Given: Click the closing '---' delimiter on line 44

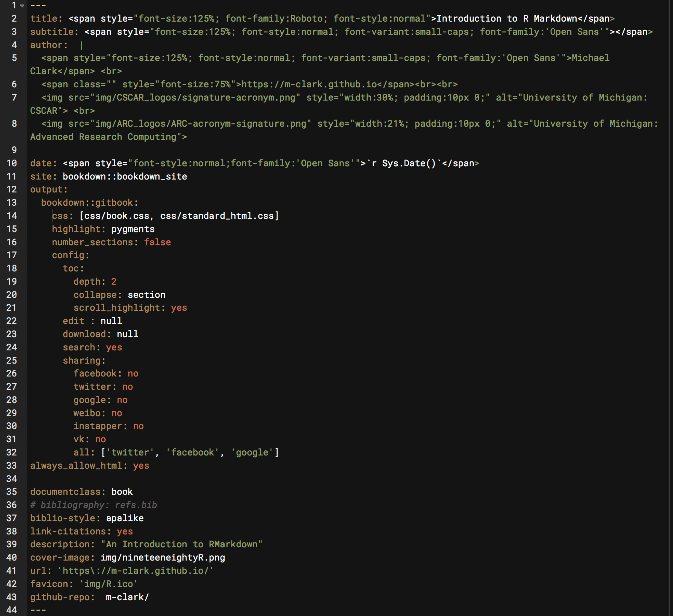Looking at the screenshot, I should coord(38,610).
